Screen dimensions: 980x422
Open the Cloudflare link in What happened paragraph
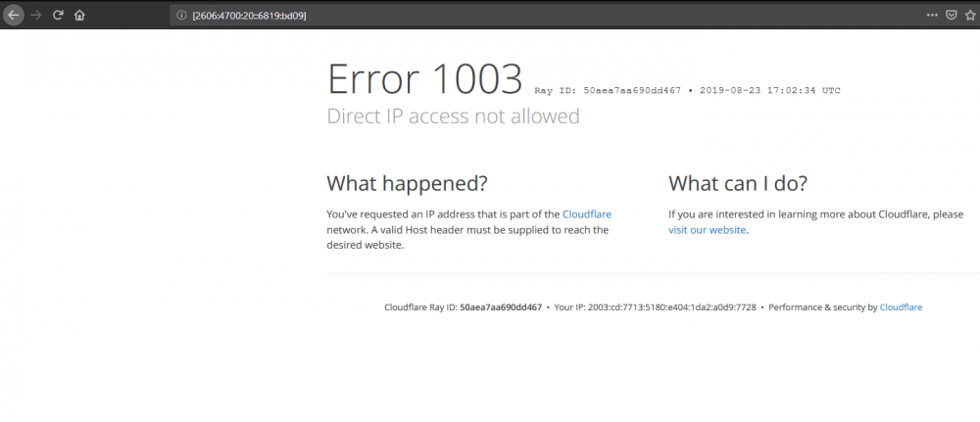pyautogui.click(x=587, y=214)
